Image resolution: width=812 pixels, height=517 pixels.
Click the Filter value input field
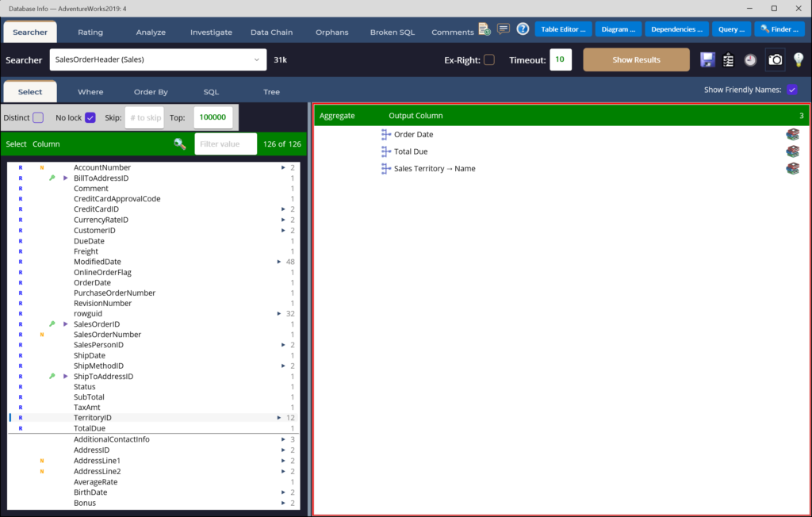pos(225,144)
